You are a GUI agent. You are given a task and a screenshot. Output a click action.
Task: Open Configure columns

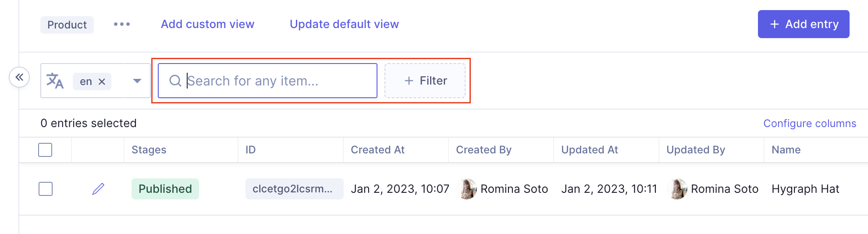click(809, 124)
